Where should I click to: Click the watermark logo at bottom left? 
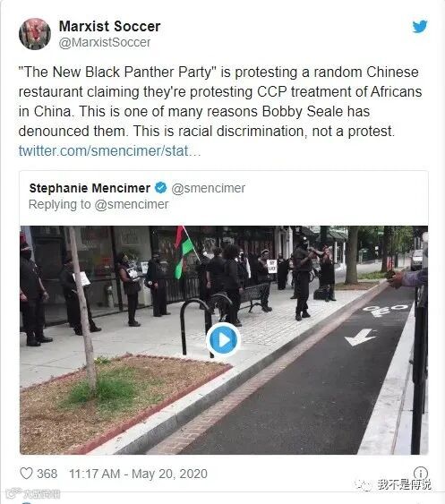[33, 493]
